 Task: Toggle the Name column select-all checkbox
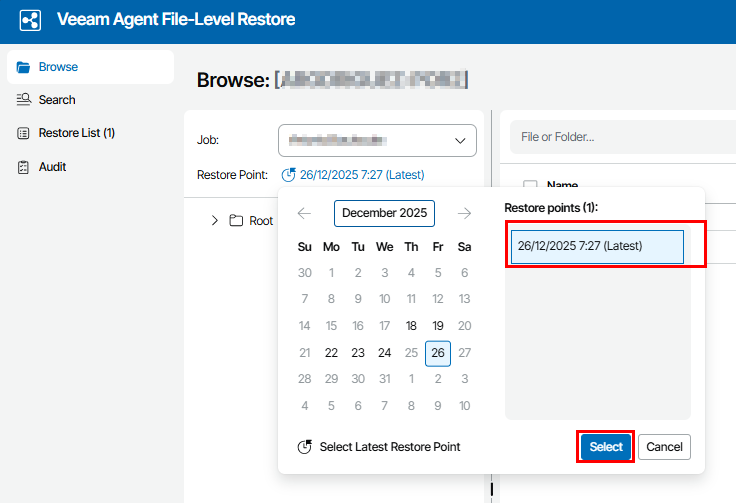point(530,185)
